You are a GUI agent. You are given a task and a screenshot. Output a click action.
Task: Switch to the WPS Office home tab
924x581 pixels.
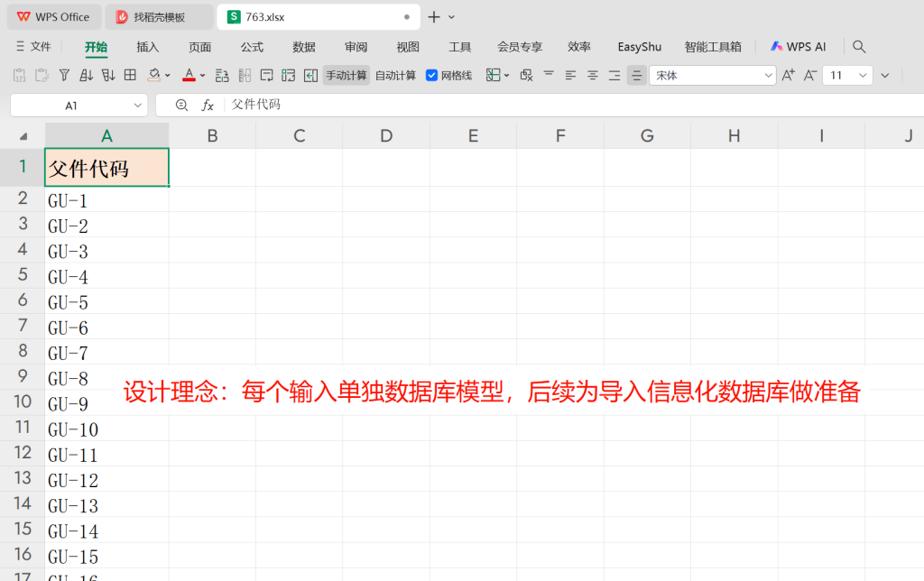[53, 17]
